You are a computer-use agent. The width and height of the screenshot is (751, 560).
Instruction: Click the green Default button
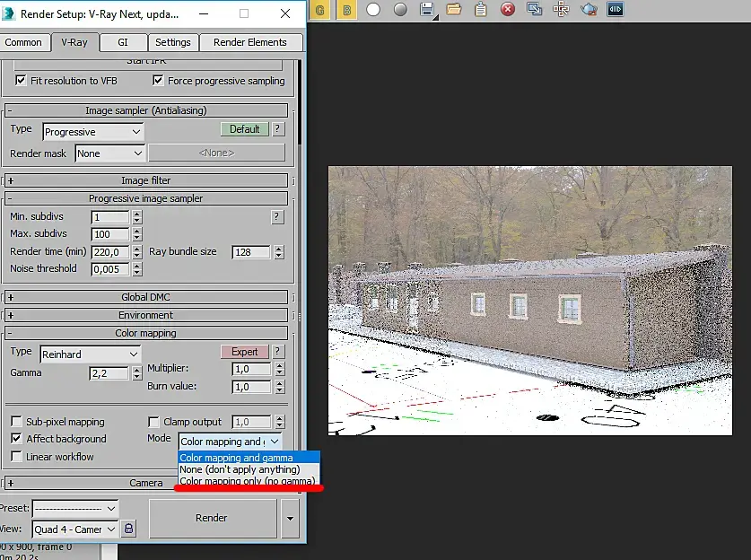tap(245, 129)
